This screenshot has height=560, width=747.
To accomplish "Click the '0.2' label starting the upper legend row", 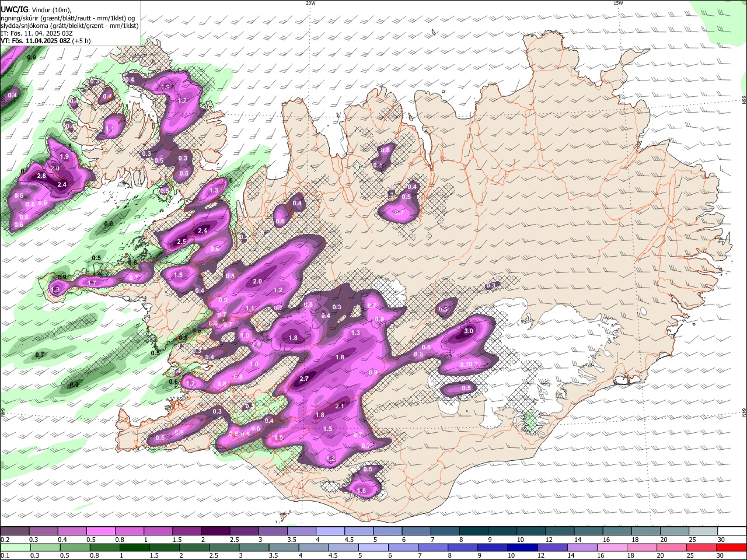I will 5,540.
